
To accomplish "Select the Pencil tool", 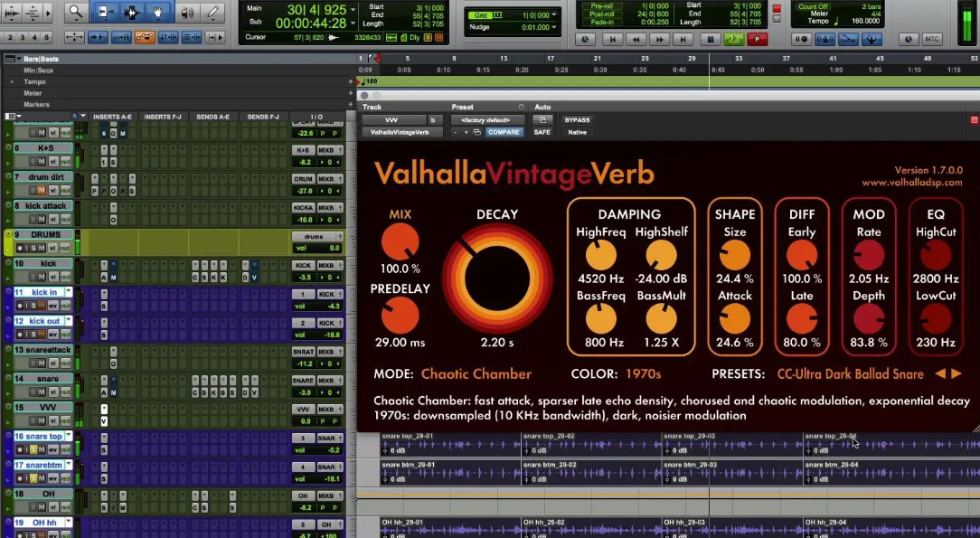I will coord(213,12).
